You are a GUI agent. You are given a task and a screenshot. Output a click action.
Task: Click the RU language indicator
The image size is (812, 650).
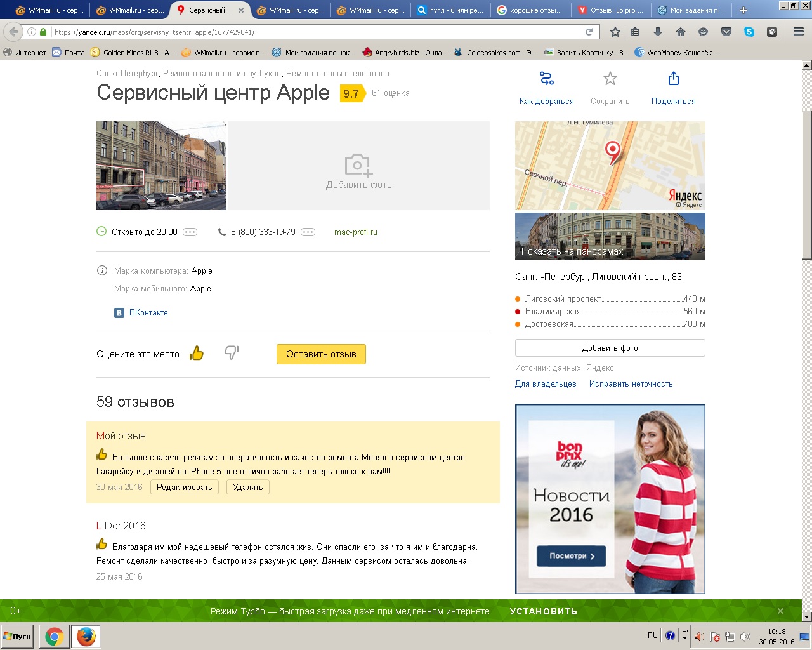click(x=653, y=635)
